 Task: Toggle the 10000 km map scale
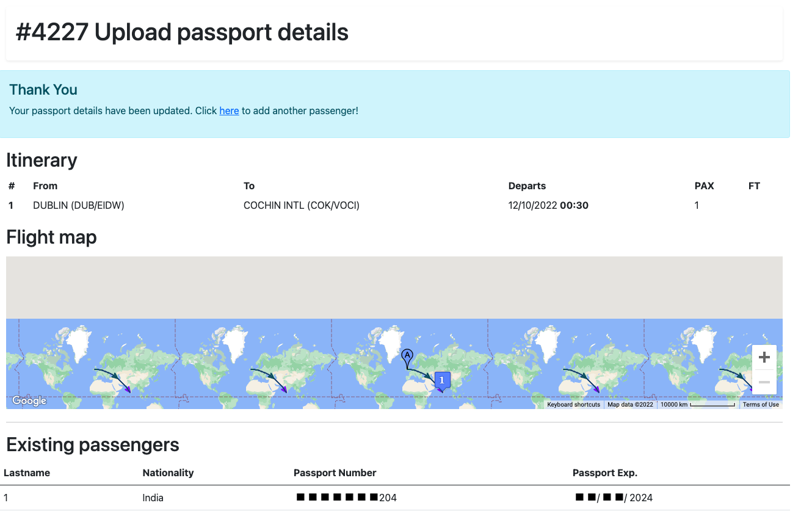[x=697, y=405]
